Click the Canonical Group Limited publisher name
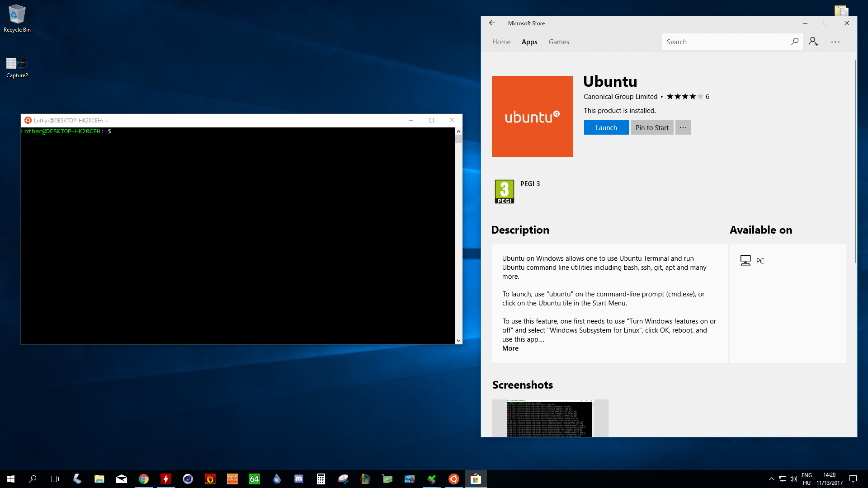Image resolution: width=868 pixels, height=488 pixels. pos(620,97)
